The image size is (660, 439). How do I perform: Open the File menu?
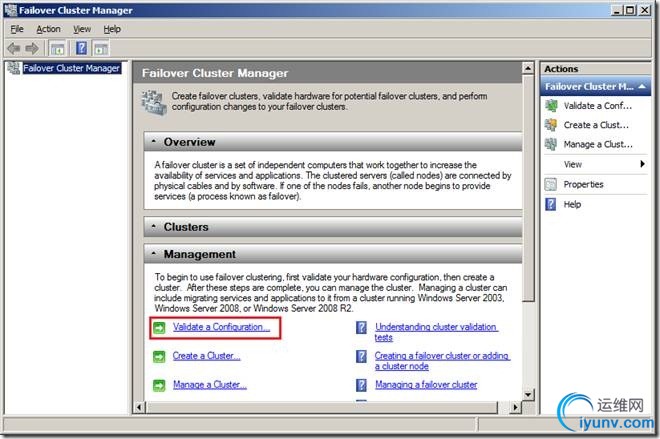[17, 29]
